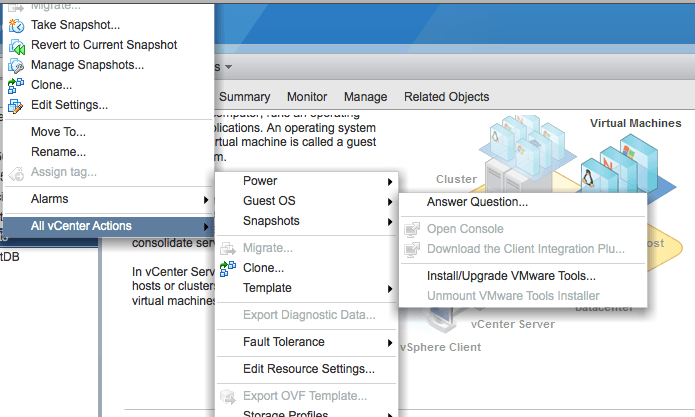Switch to the Summary tab

245,97
